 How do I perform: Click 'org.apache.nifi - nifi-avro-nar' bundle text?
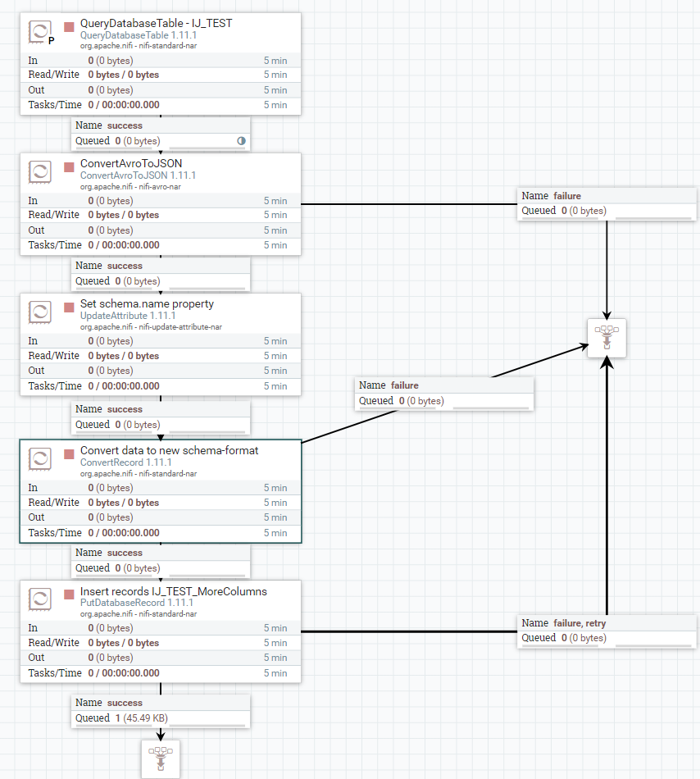point(130,187)
